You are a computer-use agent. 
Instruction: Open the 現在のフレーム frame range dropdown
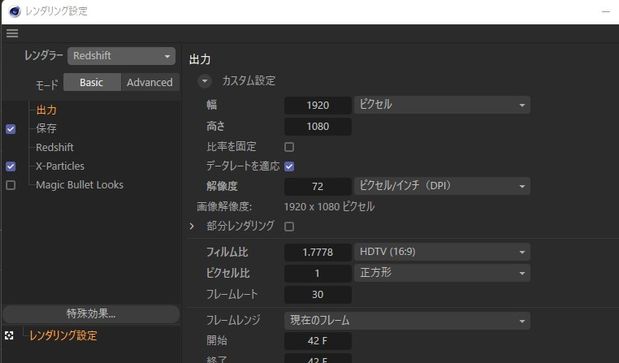point(407,320)
